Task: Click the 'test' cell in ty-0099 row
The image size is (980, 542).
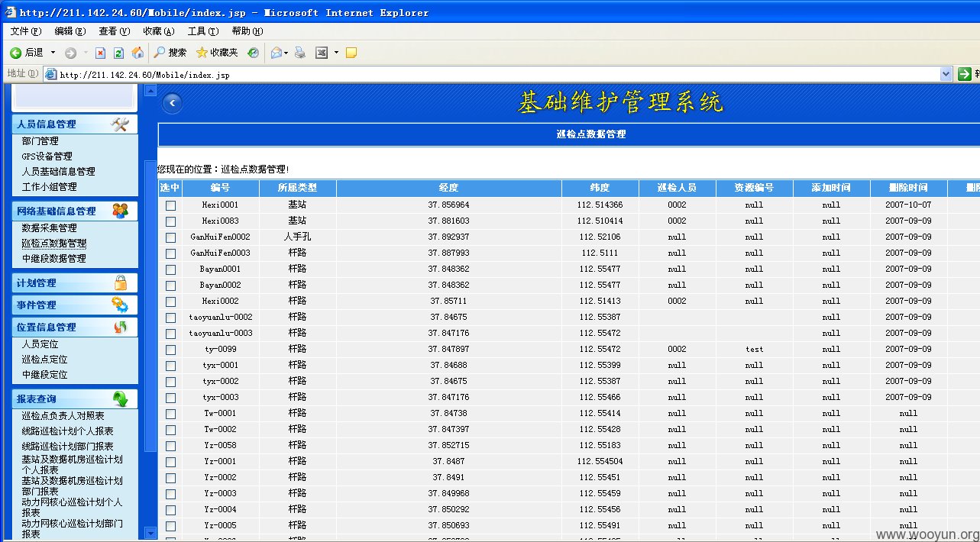Action: [x=754, y=350]
